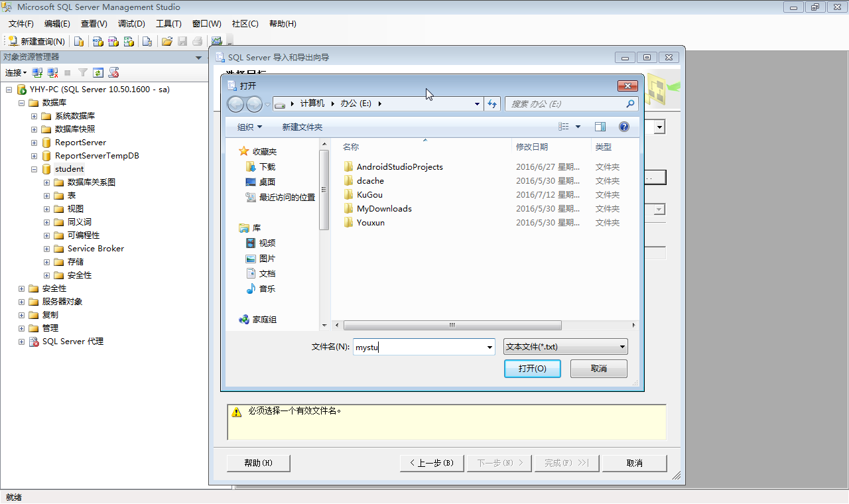Open the AndroidStudioProjects folder

point(400,167)
